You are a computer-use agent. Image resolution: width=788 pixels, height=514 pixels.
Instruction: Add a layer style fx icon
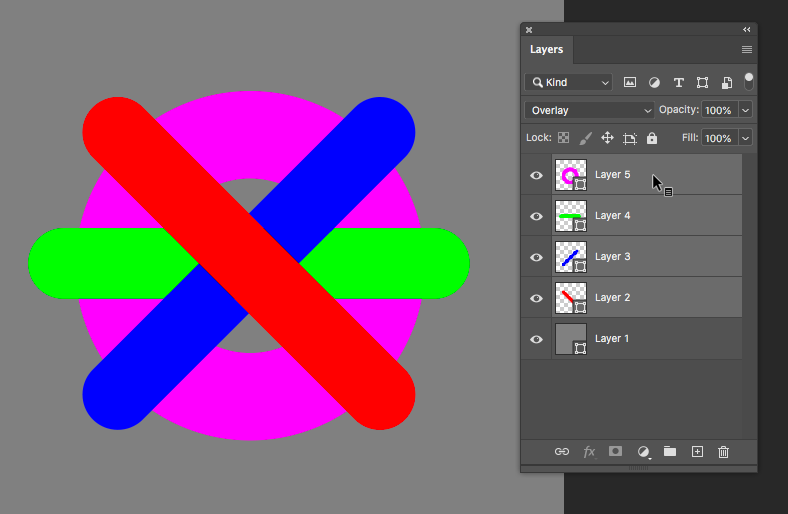tap(589, 452)
